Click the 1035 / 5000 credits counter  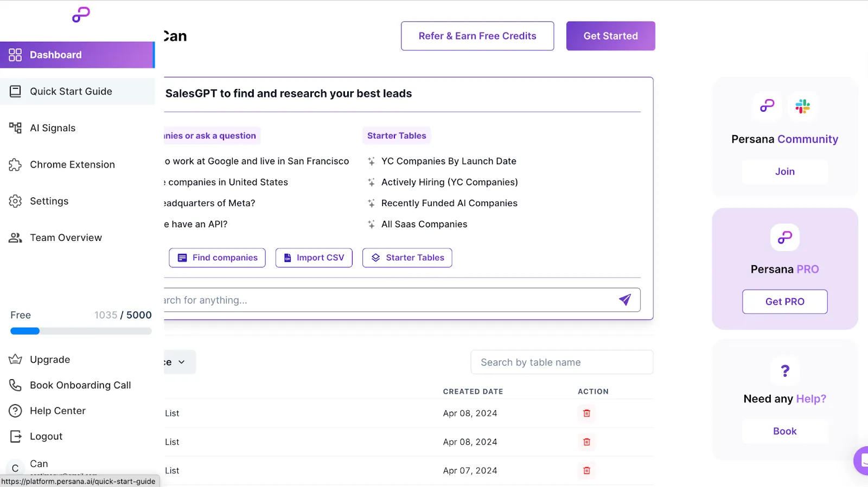(123, 315)
